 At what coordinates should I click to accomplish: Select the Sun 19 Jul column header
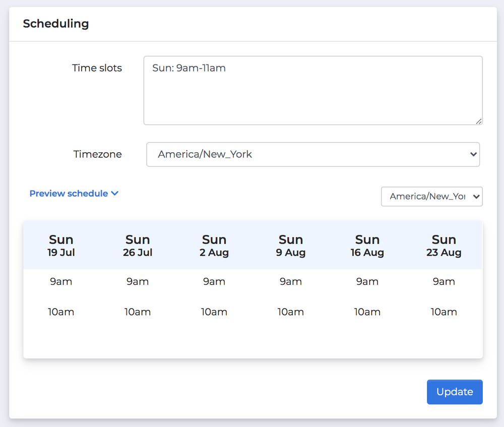tap(61, 245)
